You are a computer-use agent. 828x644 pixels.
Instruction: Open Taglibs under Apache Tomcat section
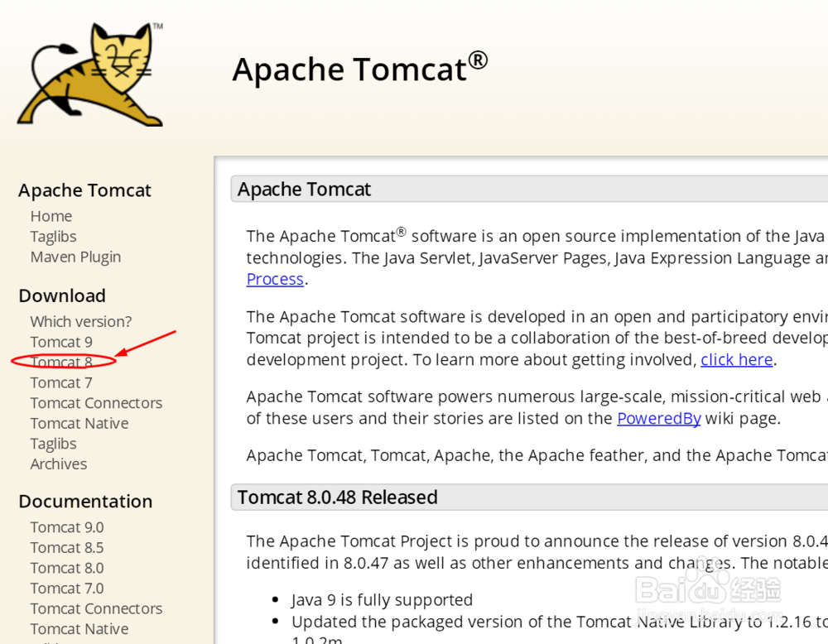53,237
